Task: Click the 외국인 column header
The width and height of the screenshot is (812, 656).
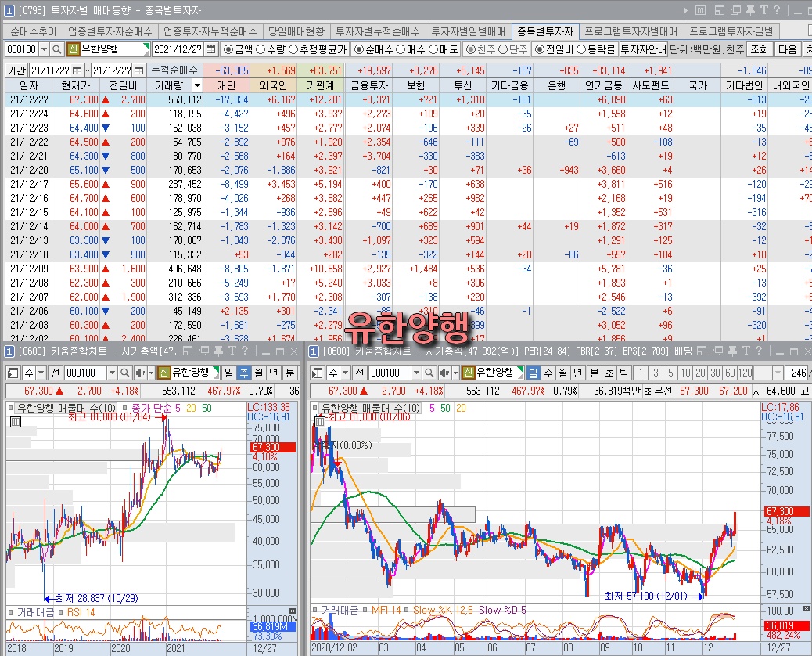Action: (274, 85)
